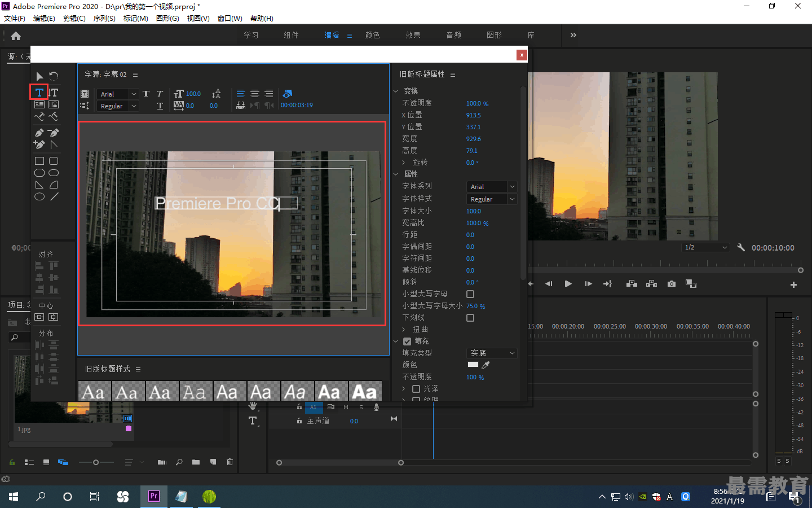812x508 pixels.
Task: Toggle the project write lock icon
Action: pos(12,462)
